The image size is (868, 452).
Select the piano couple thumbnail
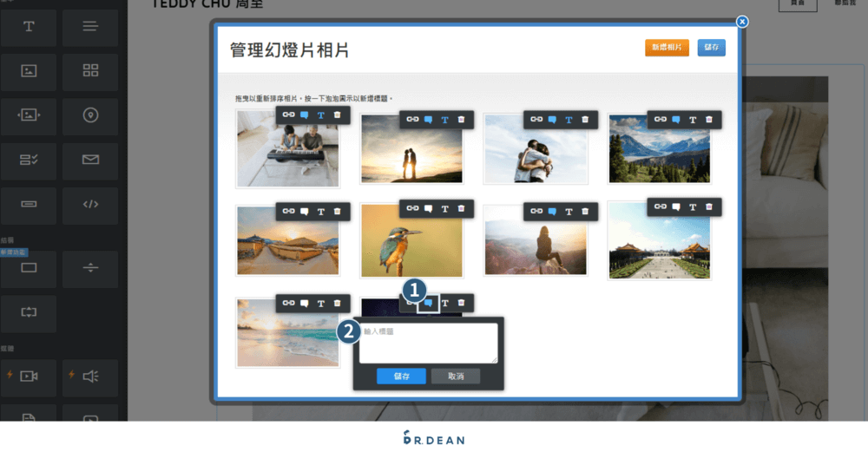(x=288, y=148)
